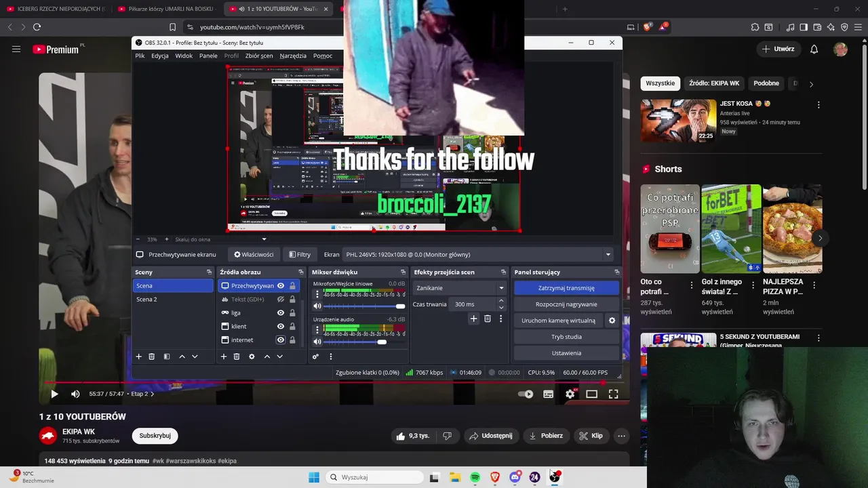Add a new source in Źródła obrazu panel

pyautogui.click(x=223, y=357)
